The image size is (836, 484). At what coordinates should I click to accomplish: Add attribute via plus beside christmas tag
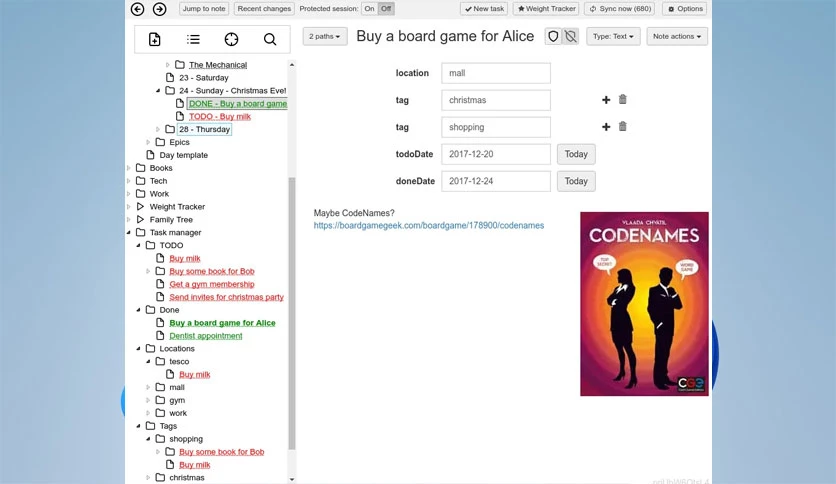click(x=606, y=100)
